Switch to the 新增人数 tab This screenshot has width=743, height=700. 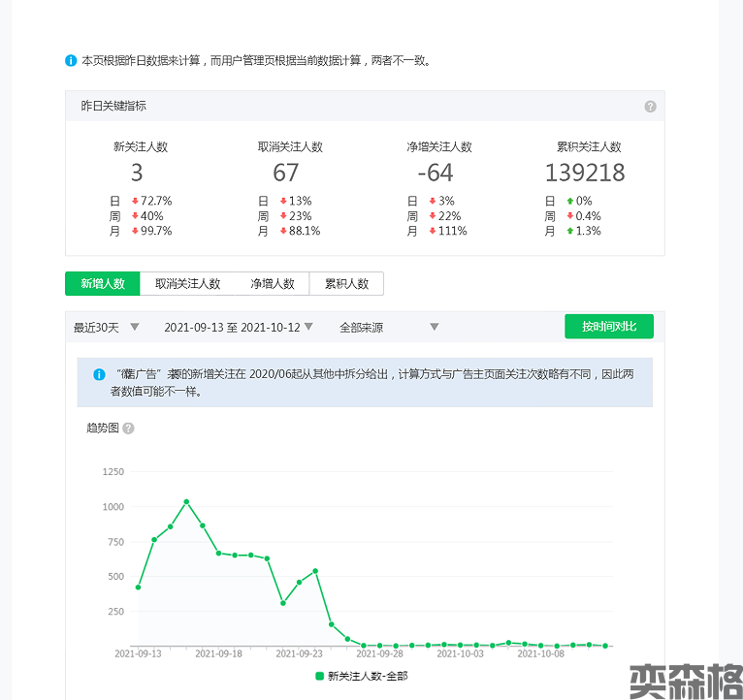click(103, 284)
